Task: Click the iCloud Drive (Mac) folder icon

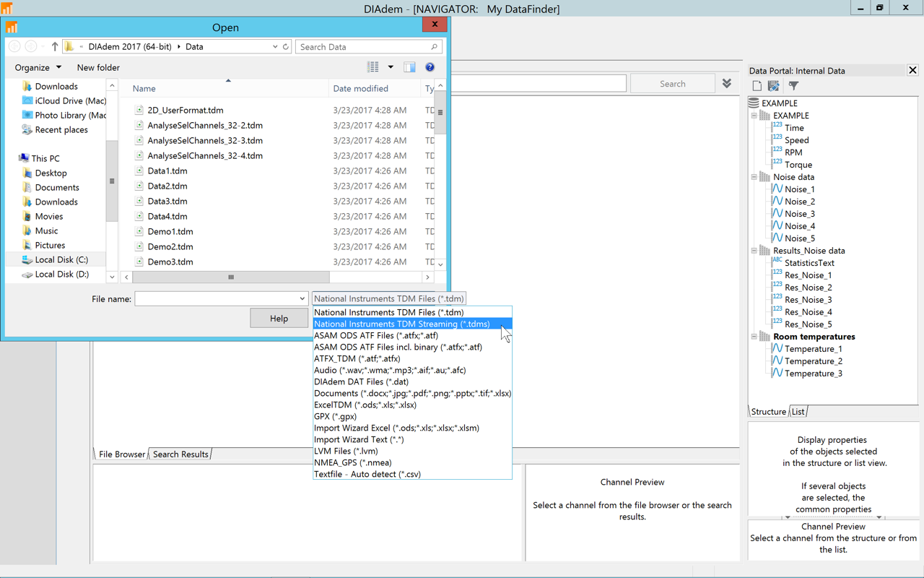Action: coord(27,100)
